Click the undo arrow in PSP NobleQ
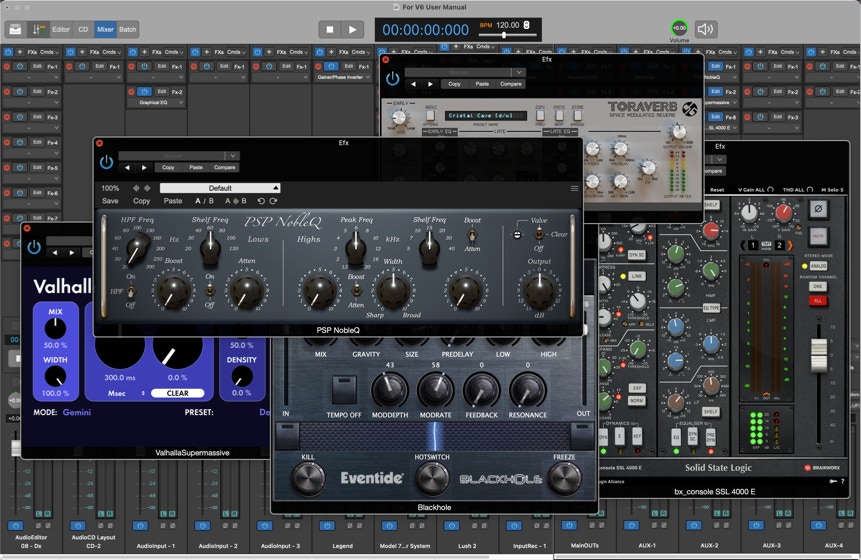The width and height of the screenshot is (861, 560). (x=261, y=201)
